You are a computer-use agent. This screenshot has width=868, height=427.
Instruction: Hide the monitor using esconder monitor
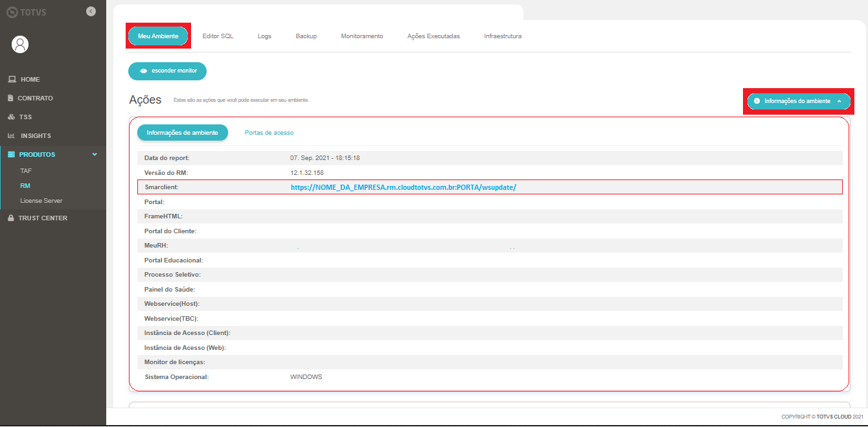[167, 71]
